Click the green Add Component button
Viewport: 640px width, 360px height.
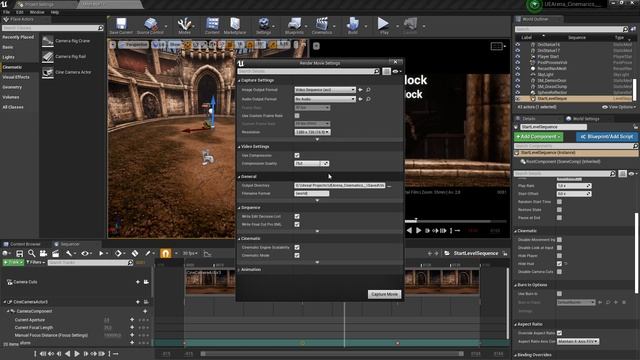click(538, 137)
